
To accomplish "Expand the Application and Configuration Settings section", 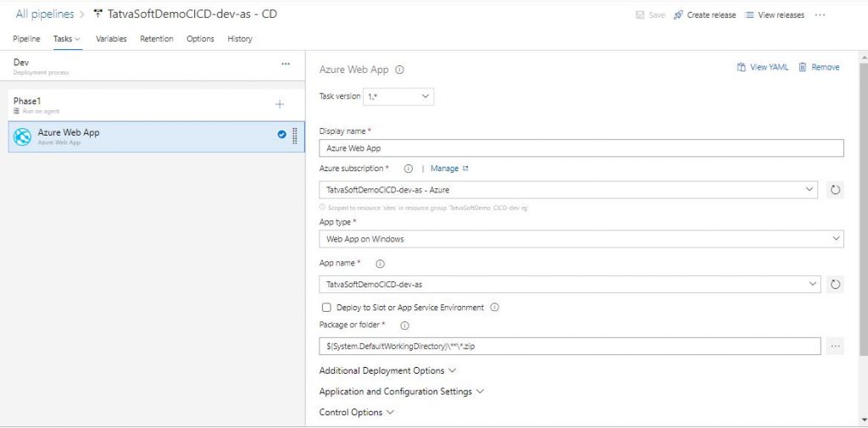I will point(401,392).
